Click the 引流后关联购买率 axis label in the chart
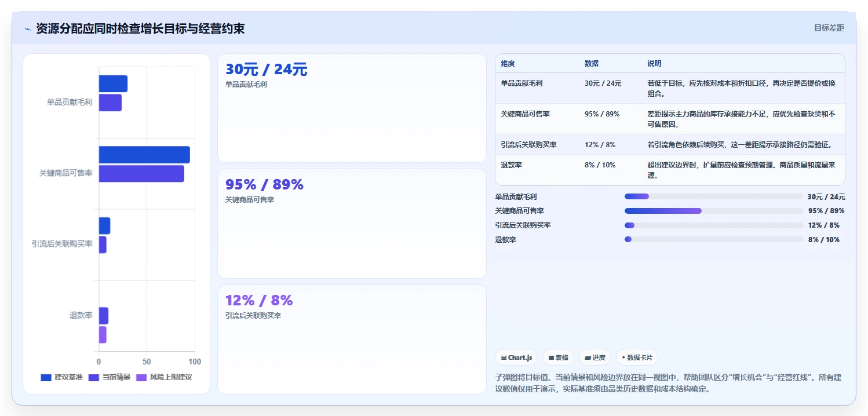Image resolution: width=868 pixels, height=416 pixels. [62, 244]
